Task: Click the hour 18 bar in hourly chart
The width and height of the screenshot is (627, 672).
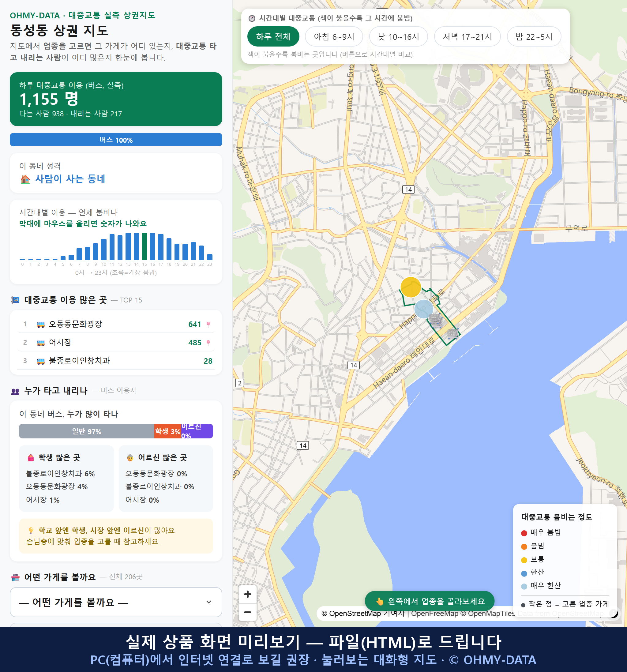Action: [169, 249]
